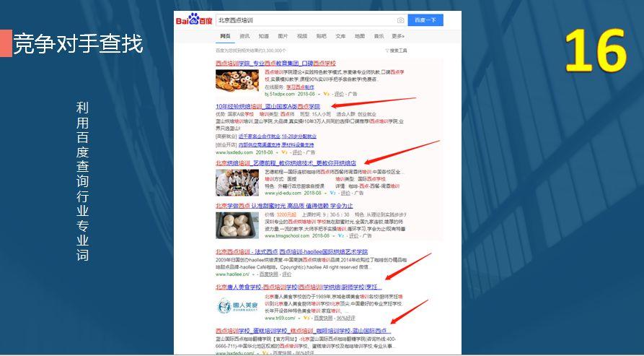This screenshot has height=356, width=644.
Task: Click the www.tmsgschool.com URL text
Action: pyautogui.click(x=287, y=236)
